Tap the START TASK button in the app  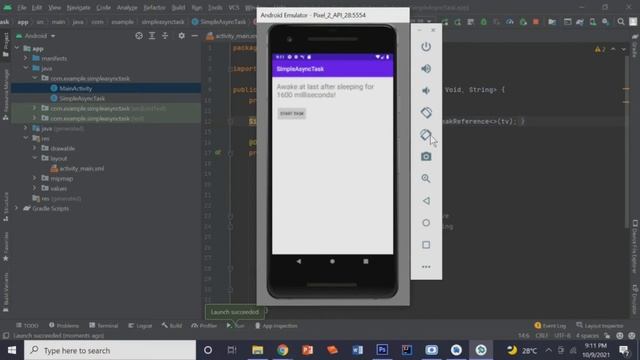tap(292, 113)
